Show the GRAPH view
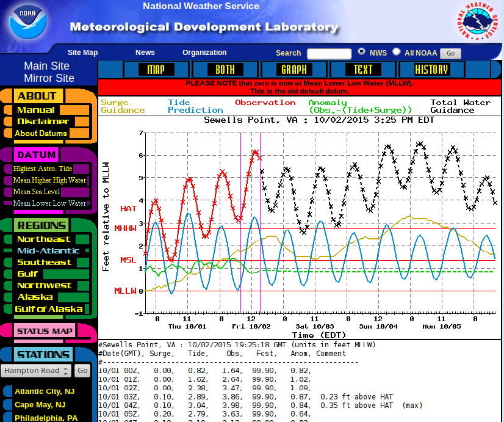 pyautogui.click(x=293, y=69)
